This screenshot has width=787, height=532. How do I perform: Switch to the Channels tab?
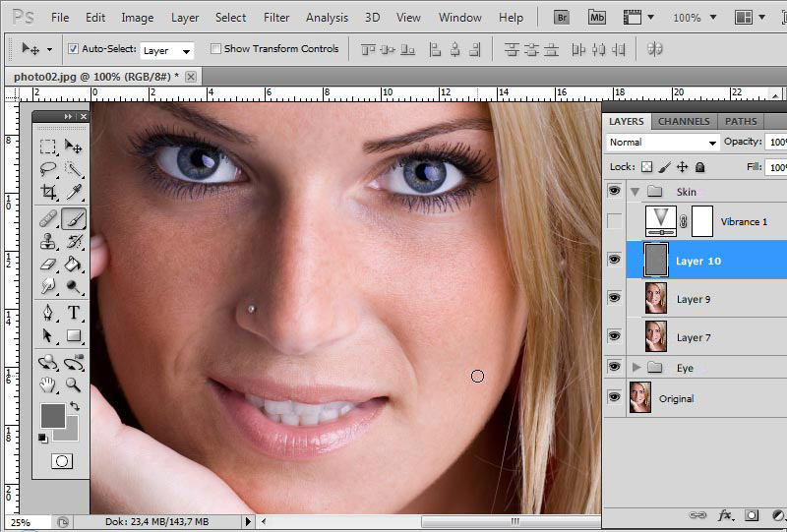point(684,121)
